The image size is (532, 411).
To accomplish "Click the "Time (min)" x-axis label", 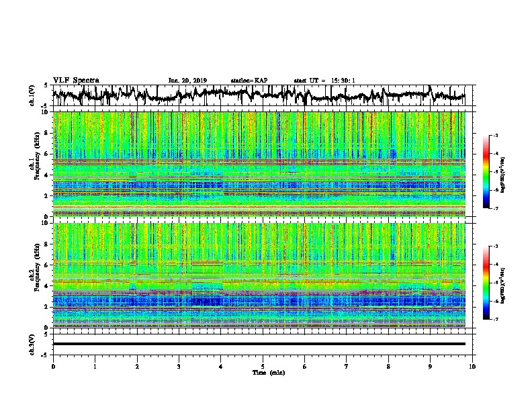I will (269, 373).
